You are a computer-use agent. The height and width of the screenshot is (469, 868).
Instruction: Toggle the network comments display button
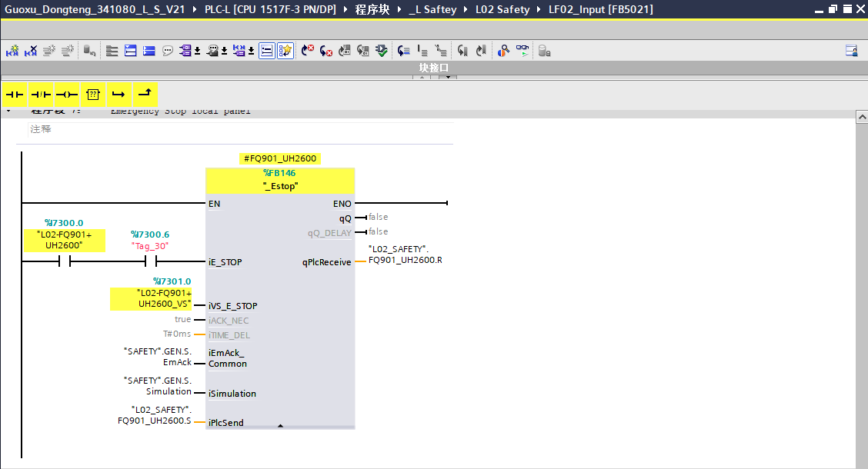[x=168, y=51]
